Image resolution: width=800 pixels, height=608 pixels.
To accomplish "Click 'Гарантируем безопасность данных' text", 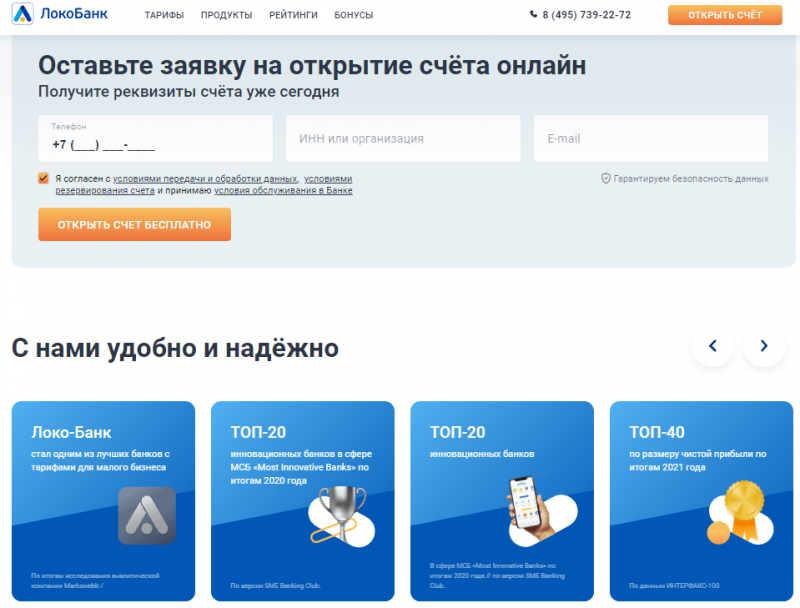I will (691, 179).
